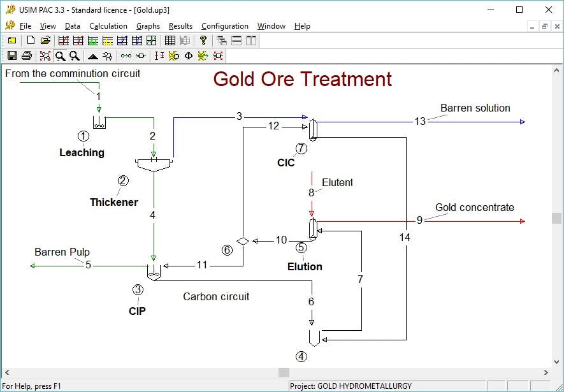Viewport: 564px width, 392px height.
Task: Click the black spreadsheet grid icon
Action: click(x=170, y=41)
